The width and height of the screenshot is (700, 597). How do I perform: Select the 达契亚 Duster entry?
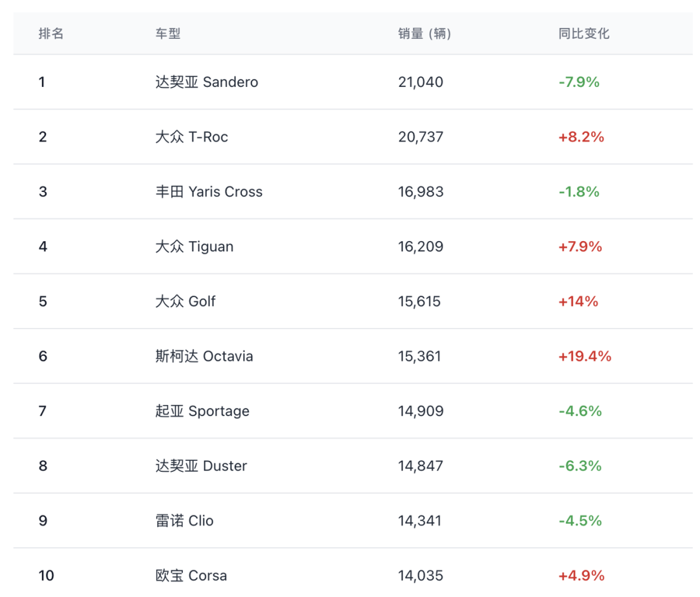pos(201,466)
